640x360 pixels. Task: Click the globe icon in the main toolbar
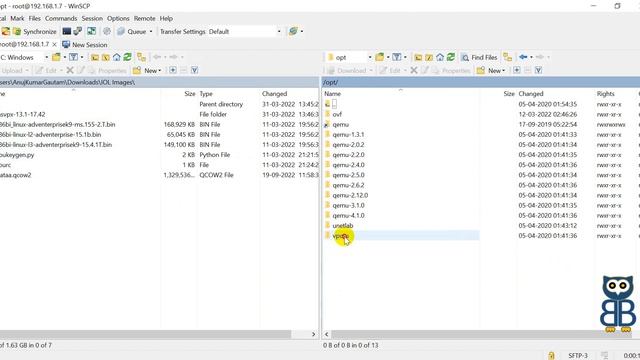(x=293, y=31)
